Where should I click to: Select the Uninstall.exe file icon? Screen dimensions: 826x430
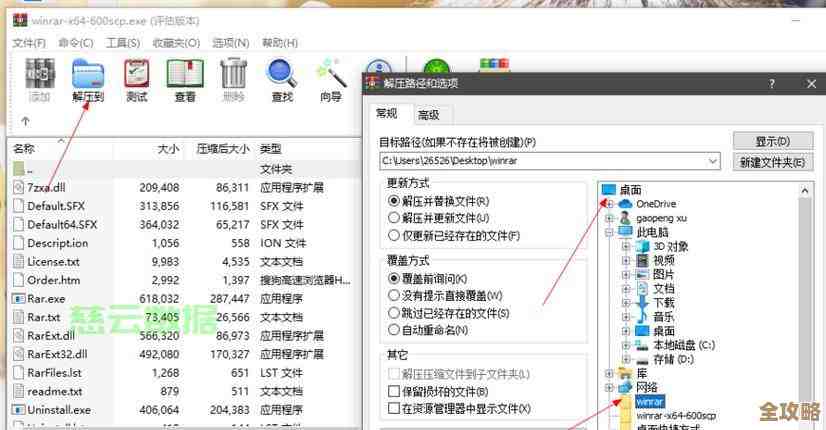[x=19, y=410]
